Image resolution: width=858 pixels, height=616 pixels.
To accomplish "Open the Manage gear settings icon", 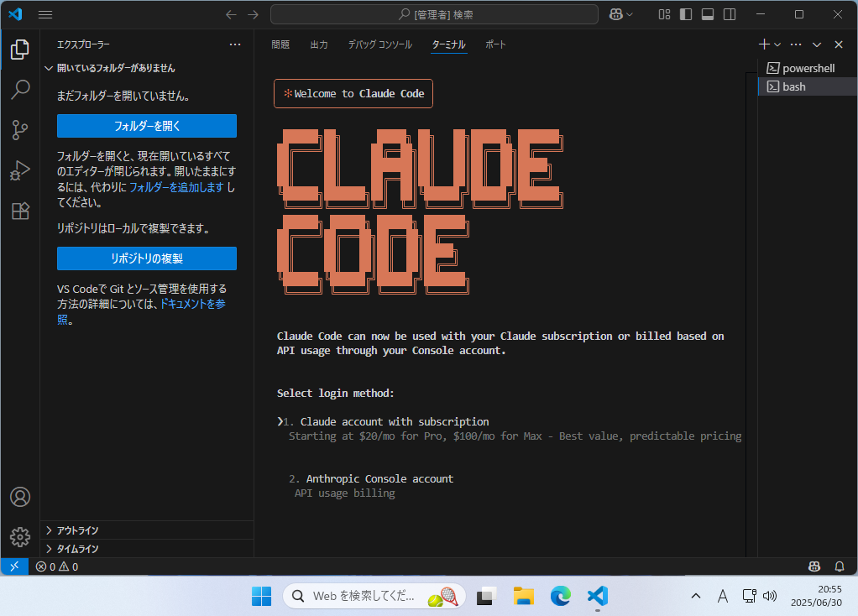I will [20, 536].
